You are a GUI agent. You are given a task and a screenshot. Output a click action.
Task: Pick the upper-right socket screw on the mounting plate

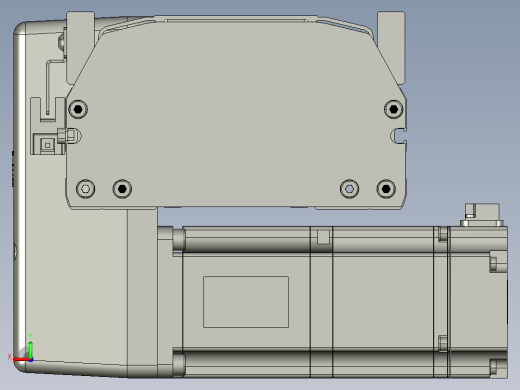coord(393,109)
